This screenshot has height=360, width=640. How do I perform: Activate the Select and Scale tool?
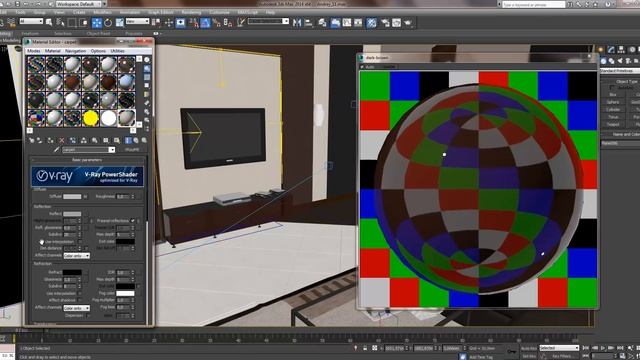[x=119, y=23]
